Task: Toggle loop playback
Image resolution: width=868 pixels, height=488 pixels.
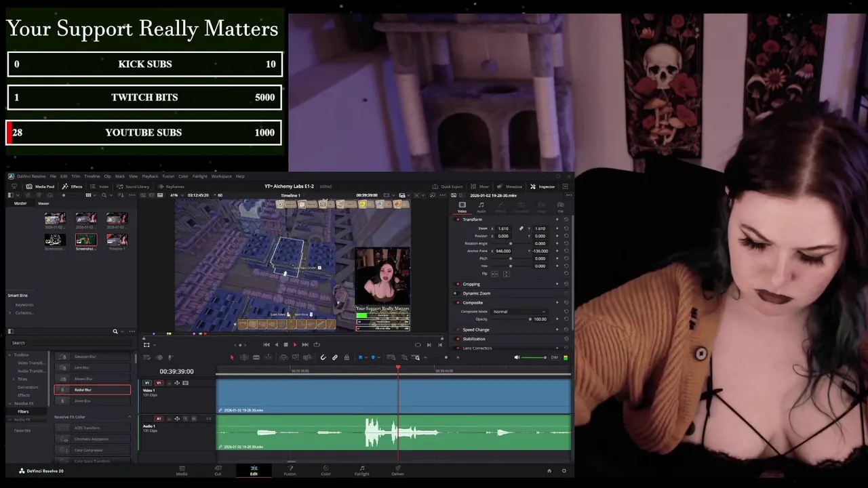Action: point(316,344)
